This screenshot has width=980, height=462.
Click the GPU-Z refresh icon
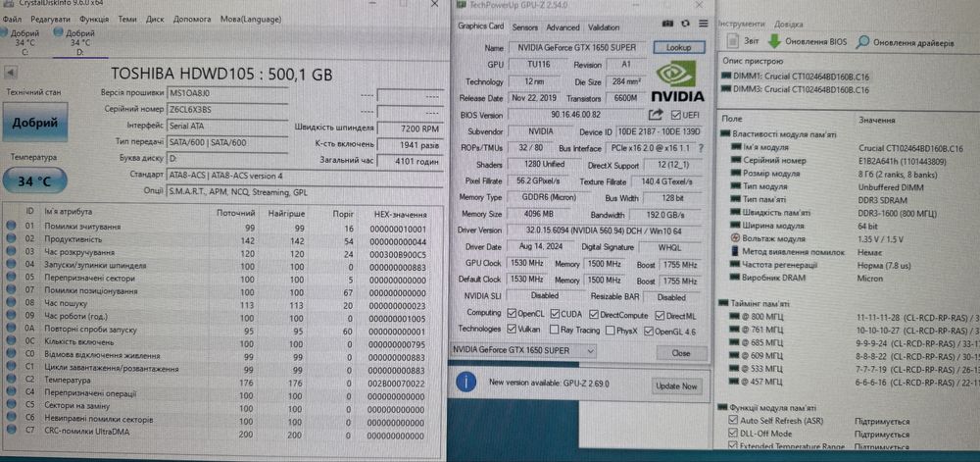tap(686, 24)
